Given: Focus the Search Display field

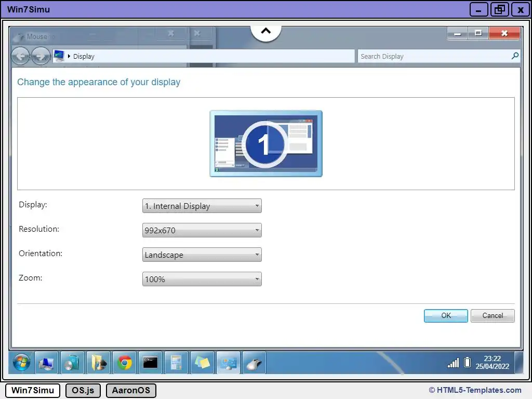Looking at the screenshot, I should point(438,56).
